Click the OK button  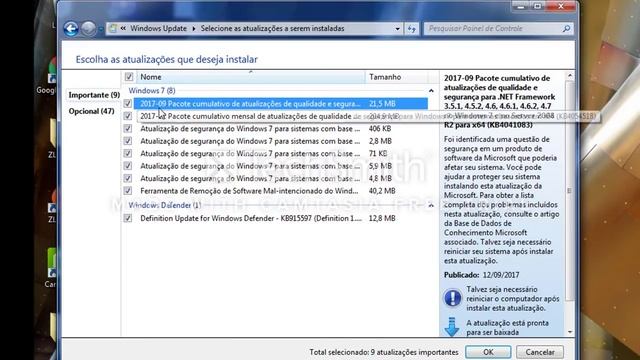(488, 352)
